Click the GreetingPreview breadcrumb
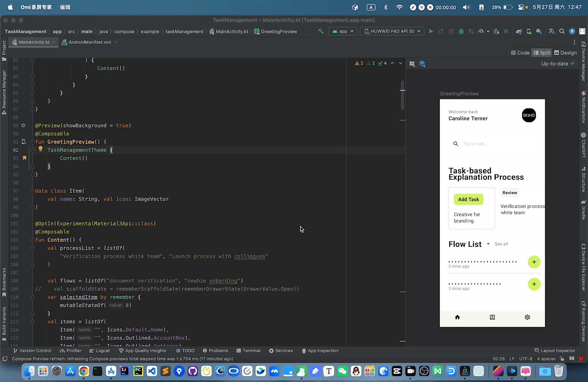This screenshot has width=588, height=382. (x=276, y=31)
